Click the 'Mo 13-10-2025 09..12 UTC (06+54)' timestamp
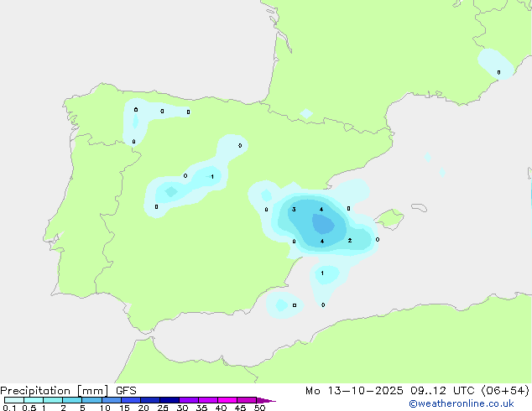532x411 pixels. tap(417, 391)
